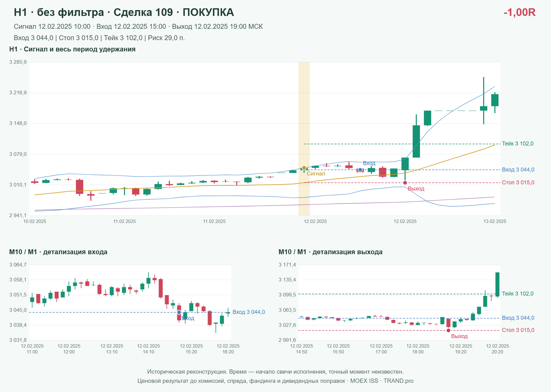This screenshot has height=392, width=551.
Task: Click heading 'M10 / M1 · детализация входа'
Action: 58,252
